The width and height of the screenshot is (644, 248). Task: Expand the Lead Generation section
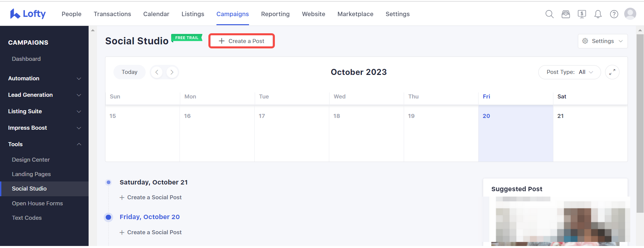(44, 95)
